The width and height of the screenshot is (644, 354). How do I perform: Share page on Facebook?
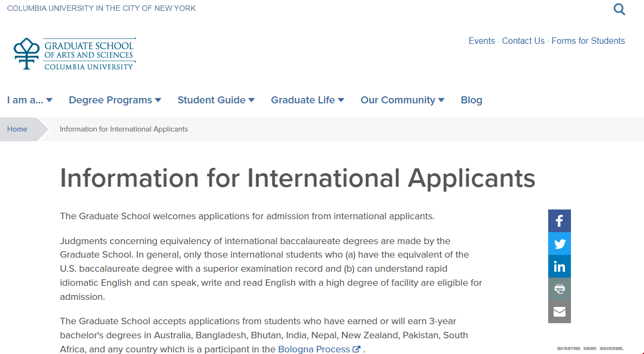[x=560, y=221]
